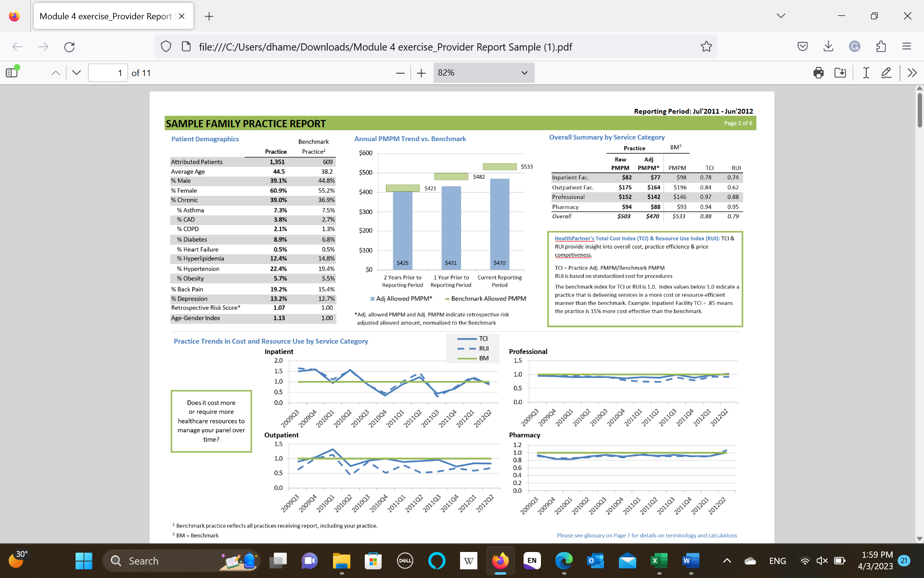Save the PDF file
Image resolution: width=924 pixels, height=578 pixels.
coord(840,73)
